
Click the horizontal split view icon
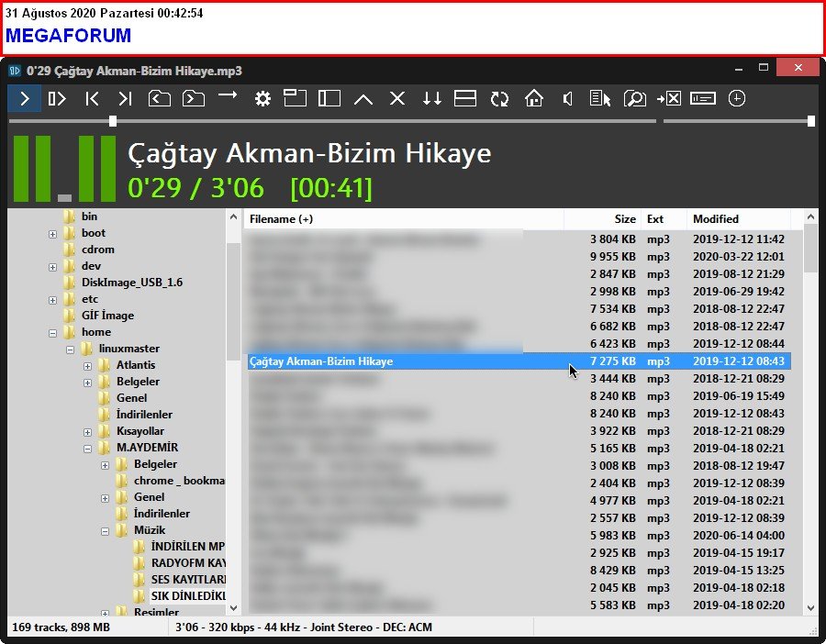465,98
